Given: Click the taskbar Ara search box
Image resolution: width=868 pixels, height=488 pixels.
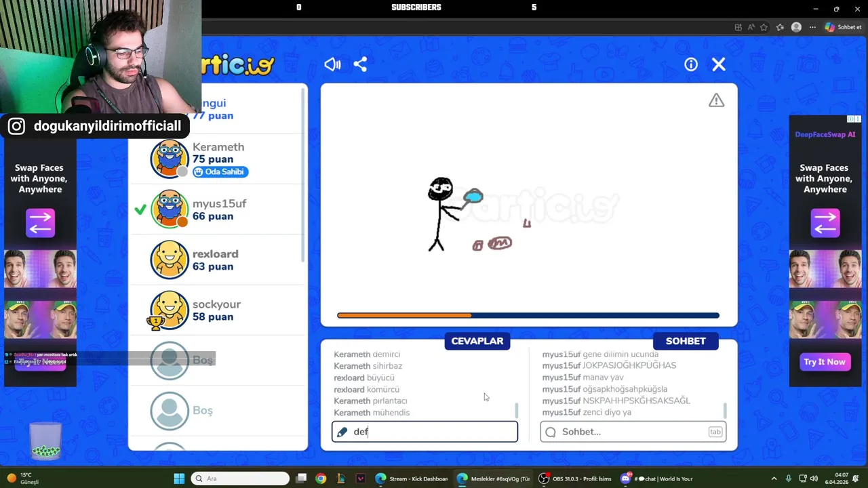Looking at the screenshot, I should pos(240,479).
